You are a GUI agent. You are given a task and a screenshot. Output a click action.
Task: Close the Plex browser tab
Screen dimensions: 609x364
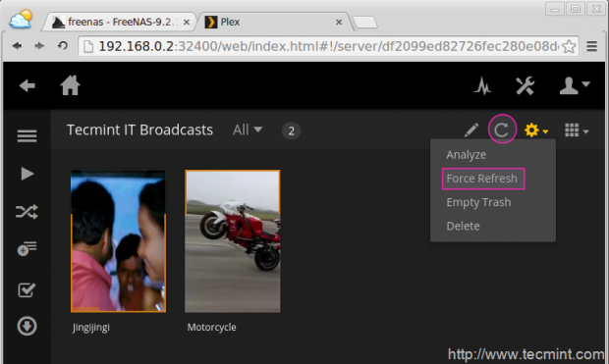[339, 23]
